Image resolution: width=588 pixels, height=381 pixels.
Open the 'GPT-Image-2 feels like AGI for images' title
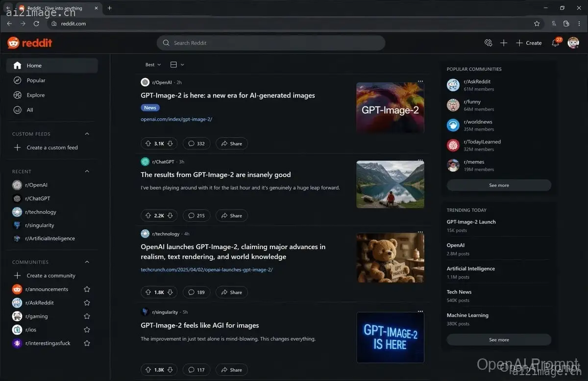[x=200, y=326]
